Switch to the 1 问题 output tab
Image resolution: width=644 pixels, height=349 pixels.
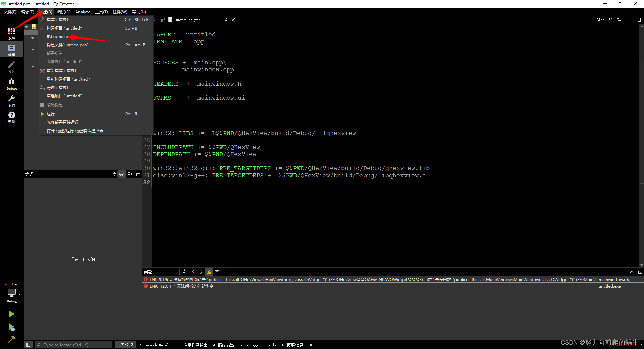coord(125,345)
